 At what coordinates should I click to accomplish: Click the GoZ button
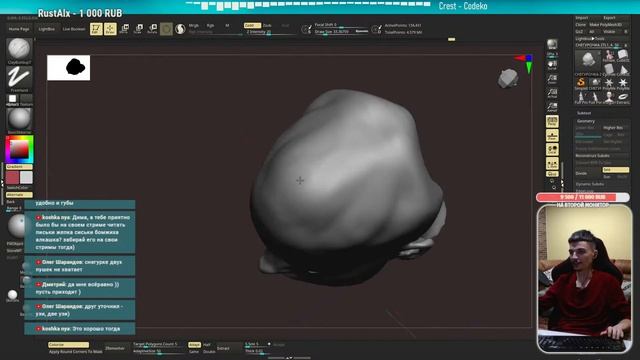coord(579,31)
